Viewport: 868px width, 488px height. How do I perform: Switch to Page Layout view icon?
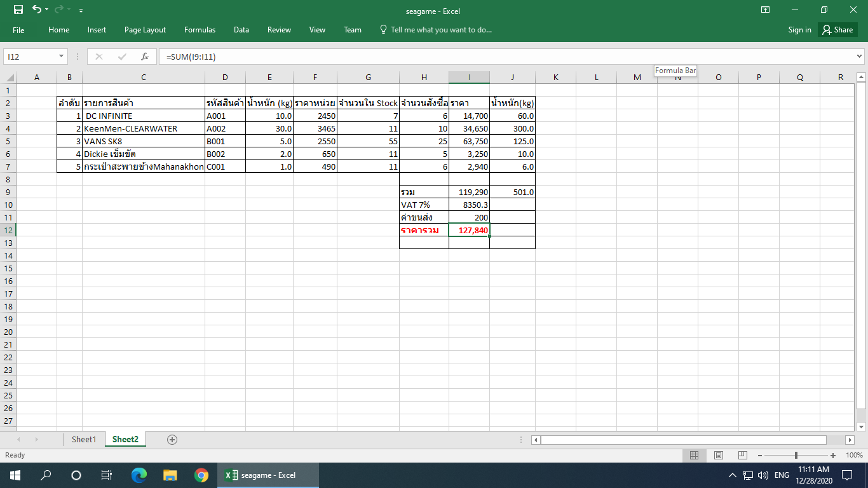pyautogui.click(x=718, y=456)
